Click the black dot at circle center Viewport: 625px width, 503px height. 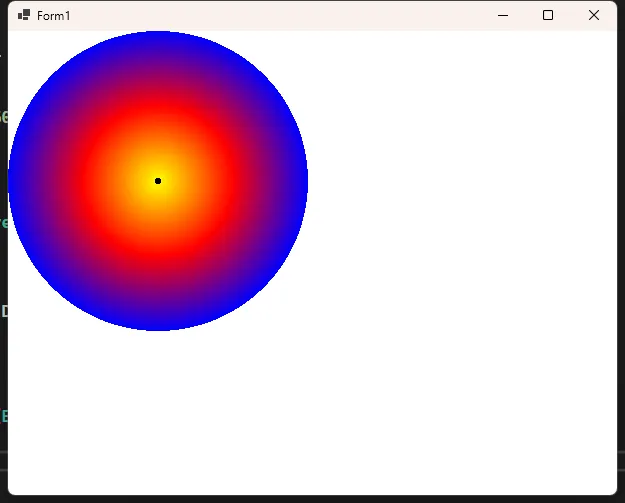point(158,181)
